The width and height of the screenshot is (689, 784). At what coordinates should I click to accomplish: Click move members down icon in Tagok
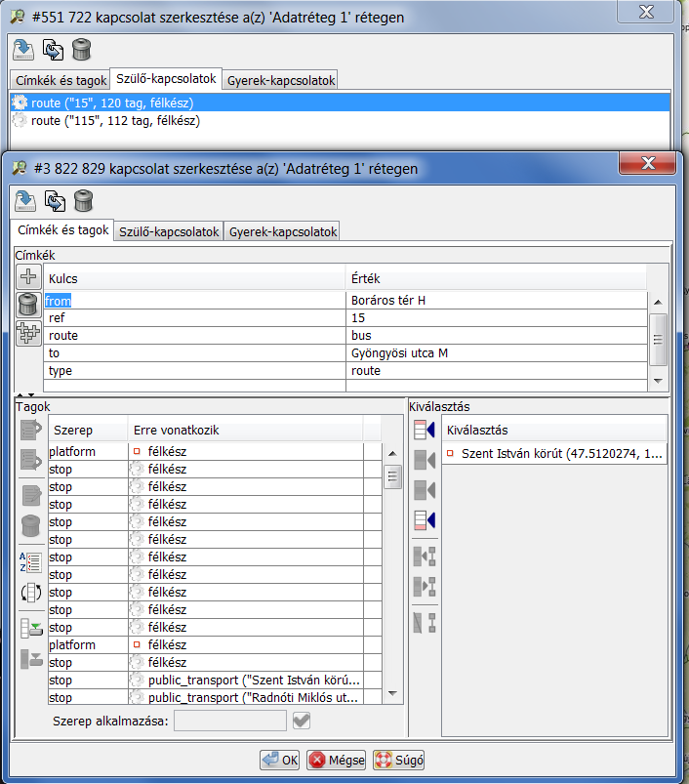click(x=31, y=460)
